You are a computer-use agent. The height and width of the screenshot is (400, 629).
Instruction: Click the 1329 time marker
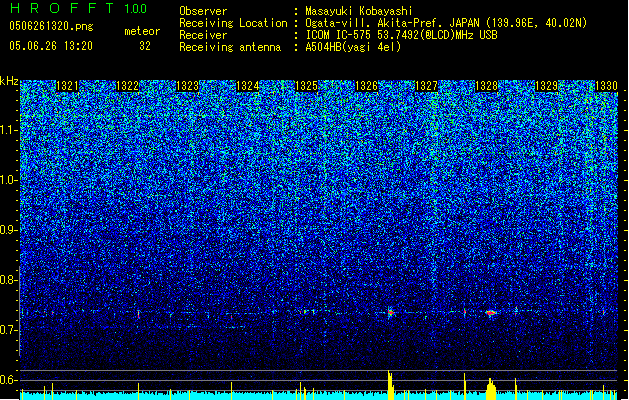[x=547, y=86]
